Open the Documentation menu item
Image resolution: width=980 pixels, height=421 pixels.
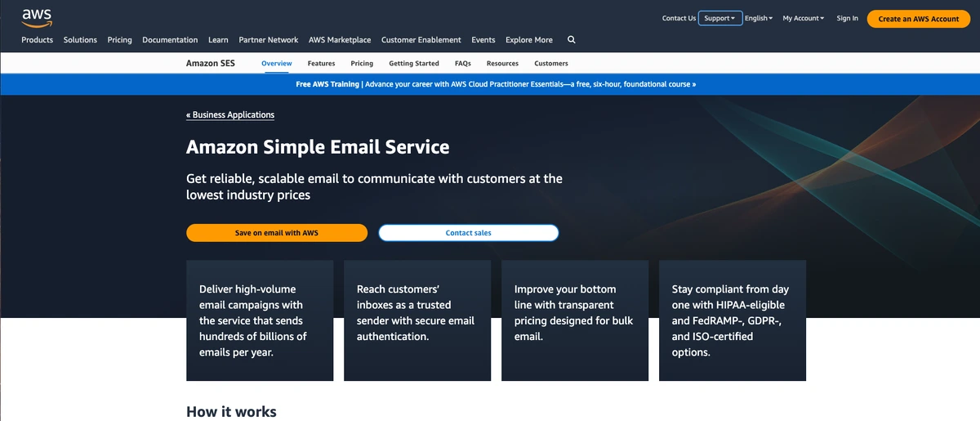coord(170,39)
